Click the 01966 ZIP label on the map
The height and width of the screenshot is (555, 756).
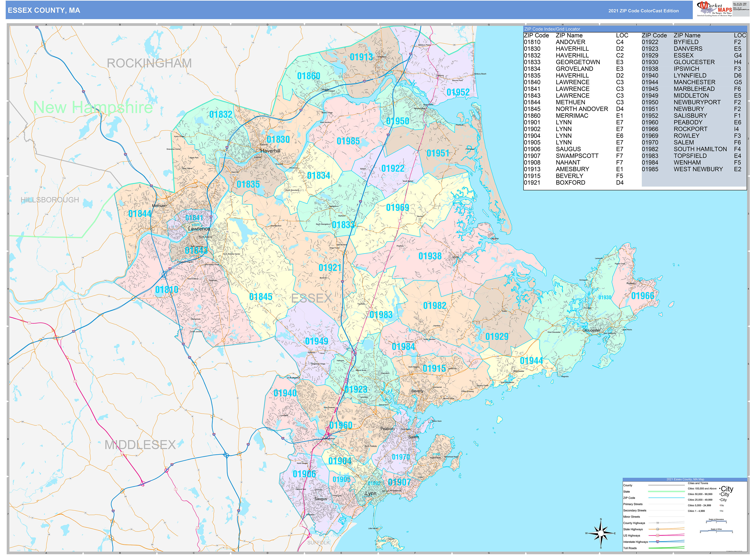coord(643,296)
